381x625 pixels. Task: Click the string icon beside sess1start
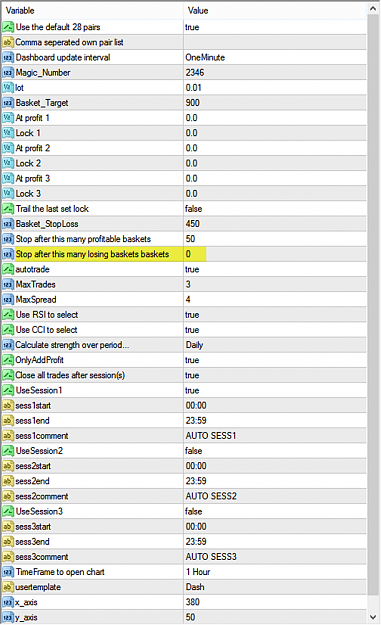coord(8,406)
